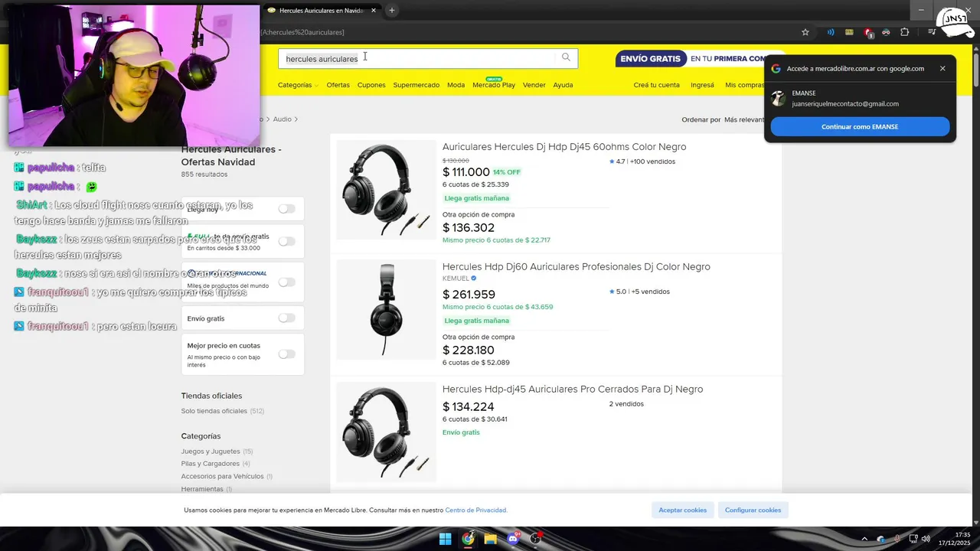Show hidden system tray icons
980x551 pixels.
coord(864,539)
